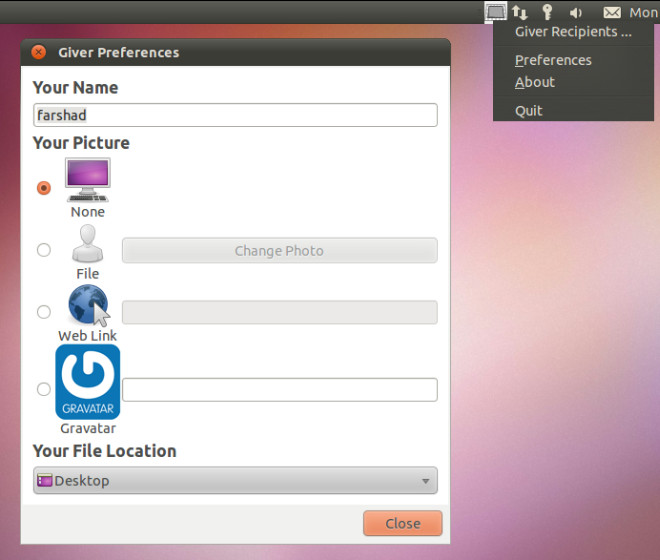Open the sound volume indicator
The image size is (660, 560).
point(575,13)
